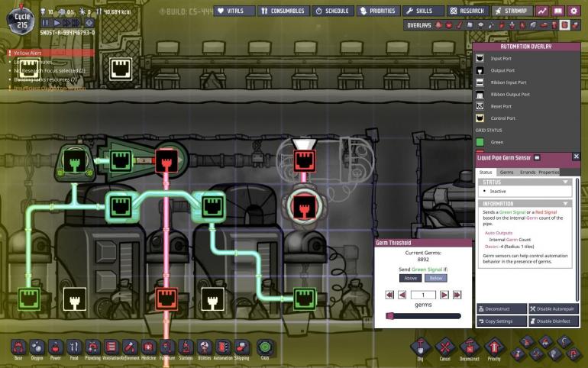Open the Base build menu
This screenshot has height=368, width=588.
(18, 347)
